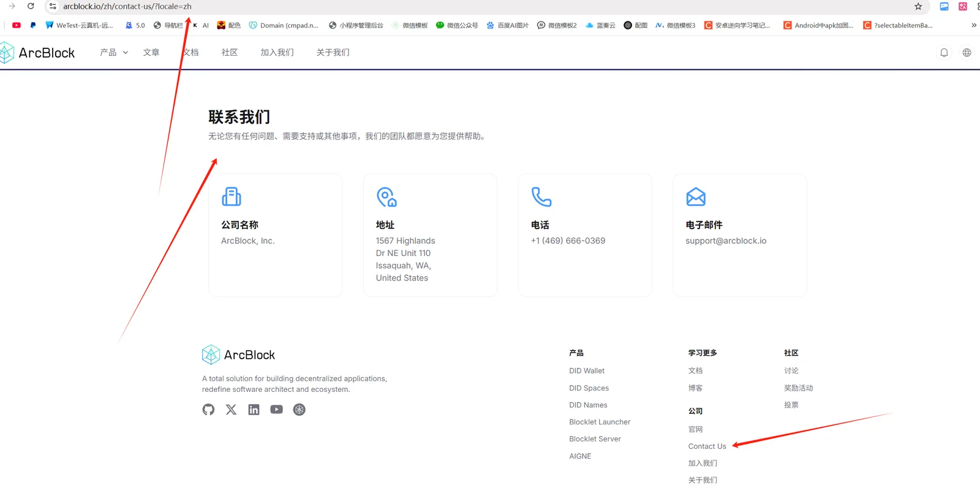Open the AIGNE footer link
The width and height of the screenshot is (980, 493).
pos(580,456)
